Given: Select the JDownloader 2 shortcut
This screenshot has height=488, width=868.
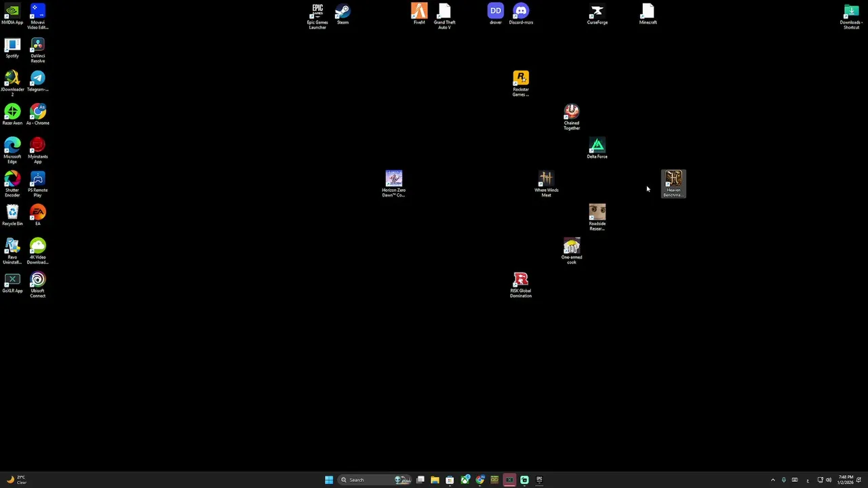Looking at the screenshot, I should (x=12, y=84).
